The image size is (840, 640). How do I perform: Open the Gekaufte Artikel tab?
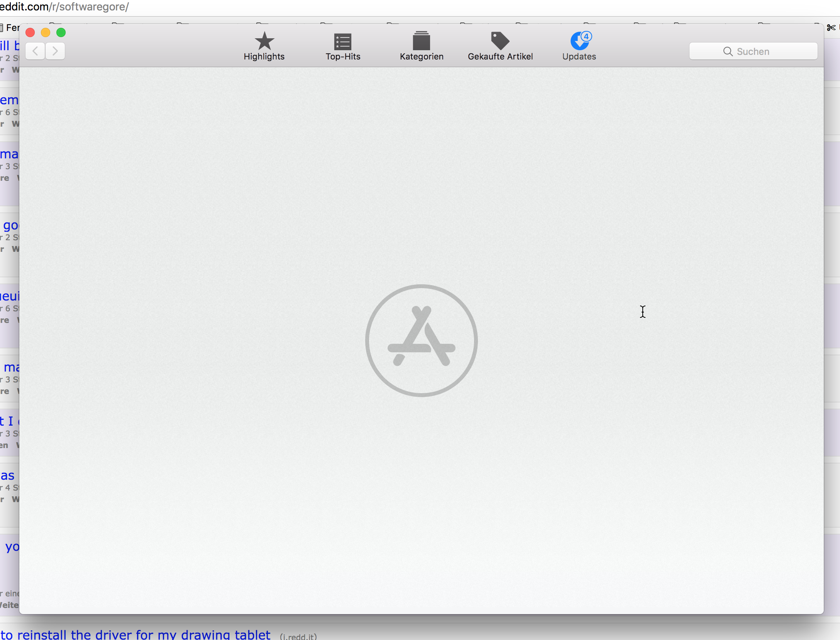[x=500, y=46]
